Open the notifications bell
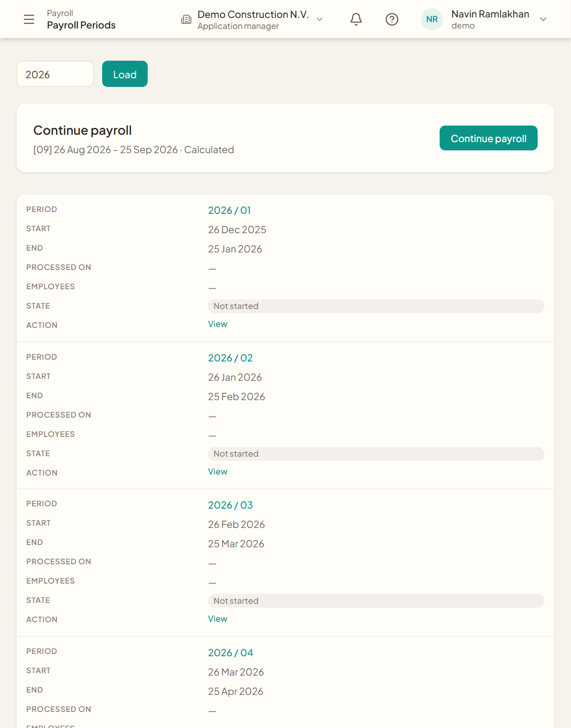Screen dimensions: 571x728 tap(356, 19)
